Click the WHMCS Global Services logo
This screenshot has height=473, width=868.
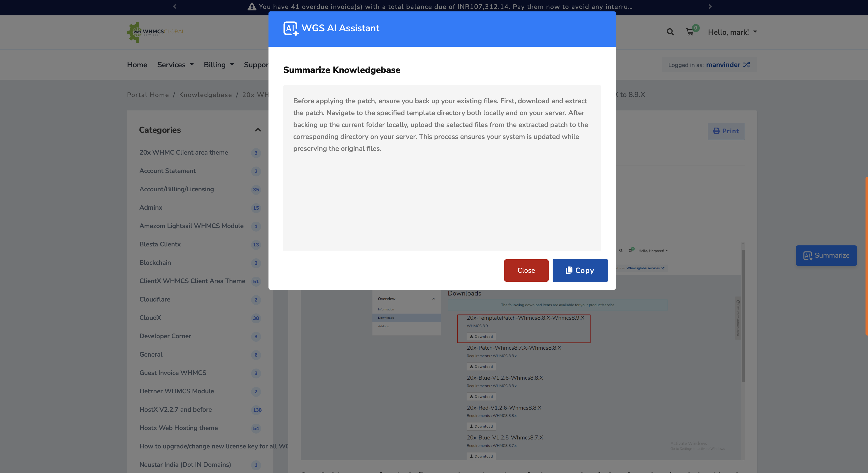click(156, 32)
